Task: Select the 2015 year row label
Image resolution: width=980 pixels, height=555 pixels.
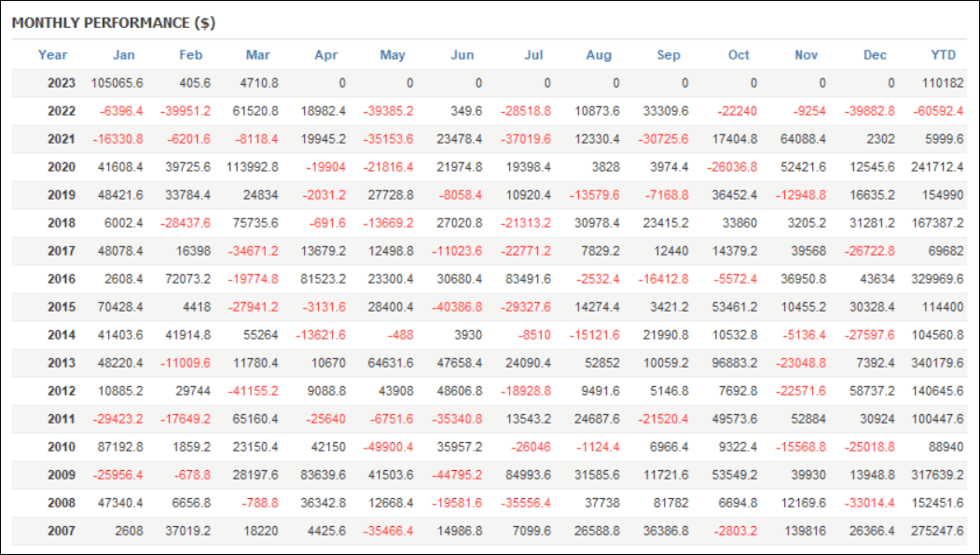Action: pyautogui.click(x=62, y=307)
